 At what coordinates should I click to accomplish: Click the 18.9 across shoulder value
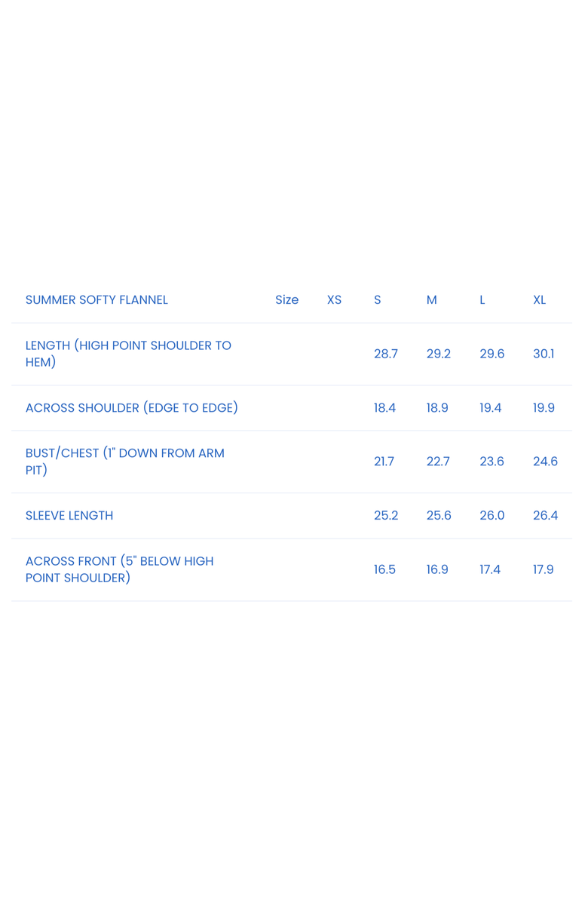click(437, 408)
